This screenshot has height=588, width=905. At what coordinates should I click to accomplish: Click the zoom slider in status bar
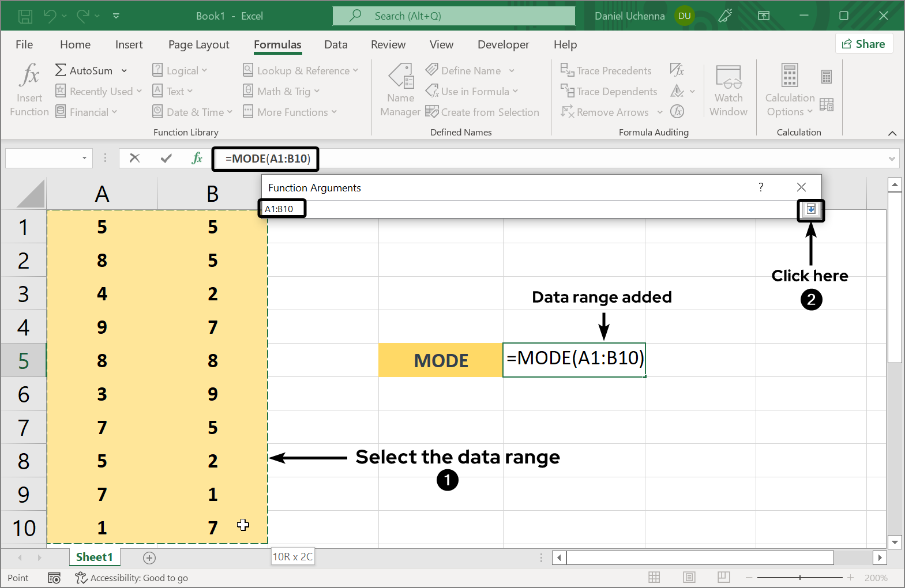click(x=799, y=578)
